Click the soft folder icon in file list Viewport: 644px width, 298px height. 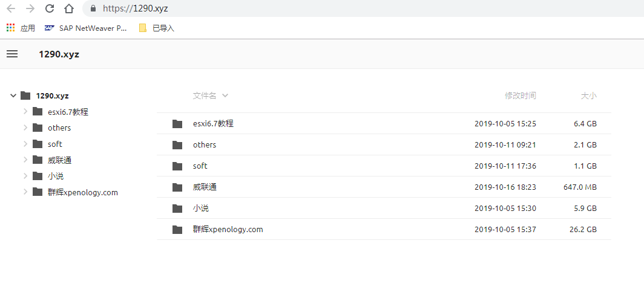coord(177,166)
